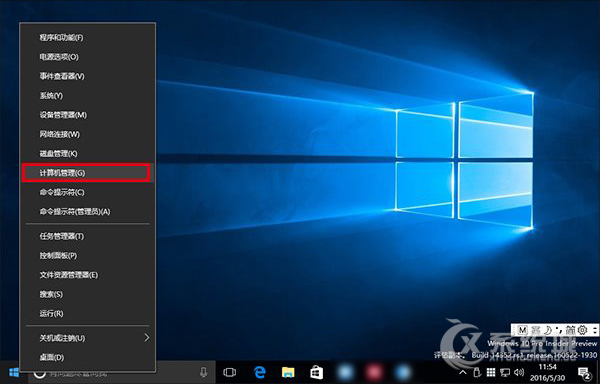This screenshot has width=600, height=384.
Task: Open the network status tray icon
Action: click(x=505, y=372)
